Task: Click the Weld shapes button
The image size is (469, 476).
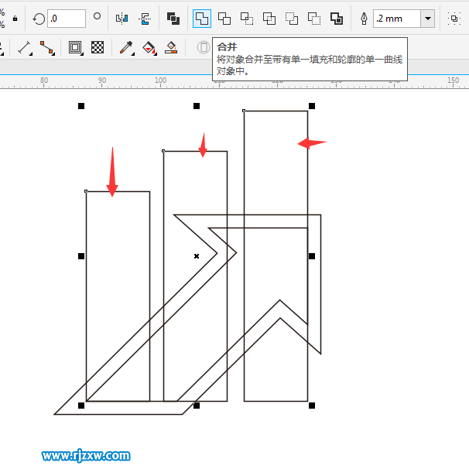Action: pos(202,18)
